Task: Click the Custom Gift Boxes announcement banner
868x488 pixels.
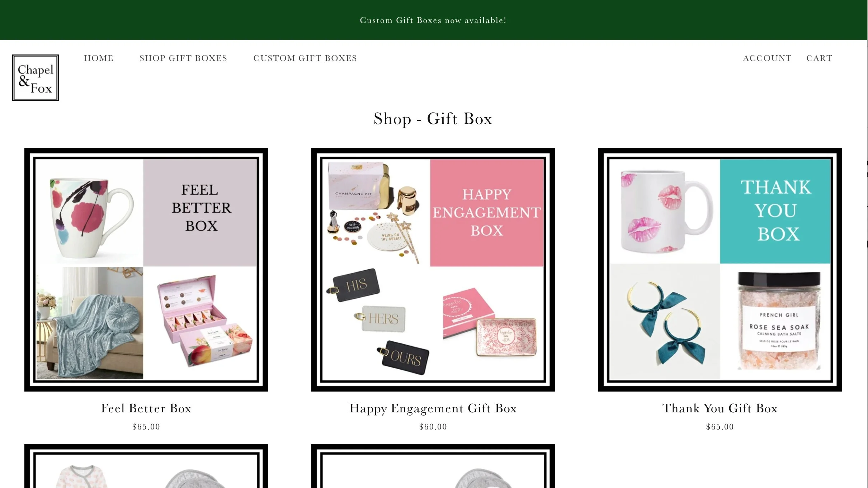Action: pos(433,20)
